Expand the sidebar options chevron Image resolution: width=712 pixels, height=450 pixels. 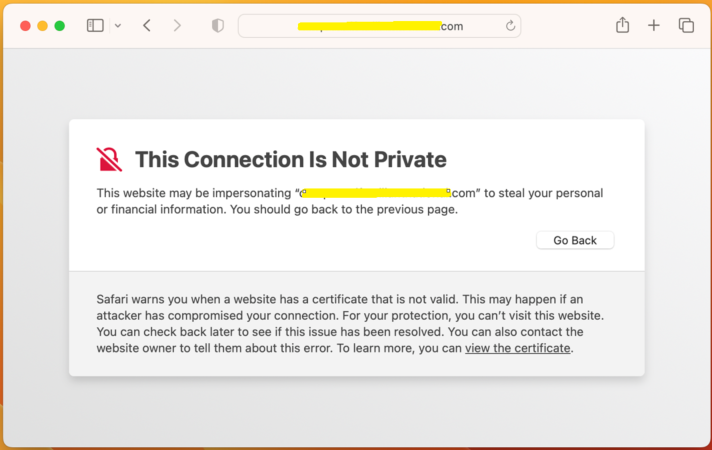pos(118,26)
